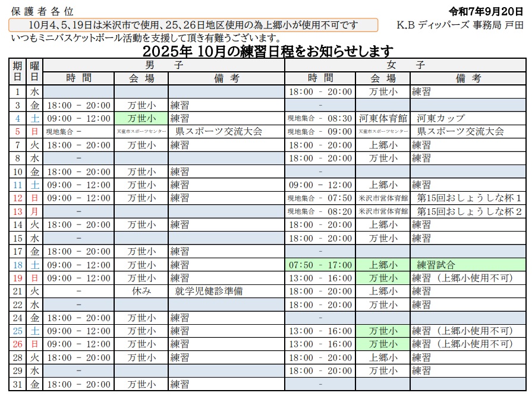Click the green 07:50 - 17:00 time cell
The width and height of the screenshot is (532, 396).
tap(320, 265)
